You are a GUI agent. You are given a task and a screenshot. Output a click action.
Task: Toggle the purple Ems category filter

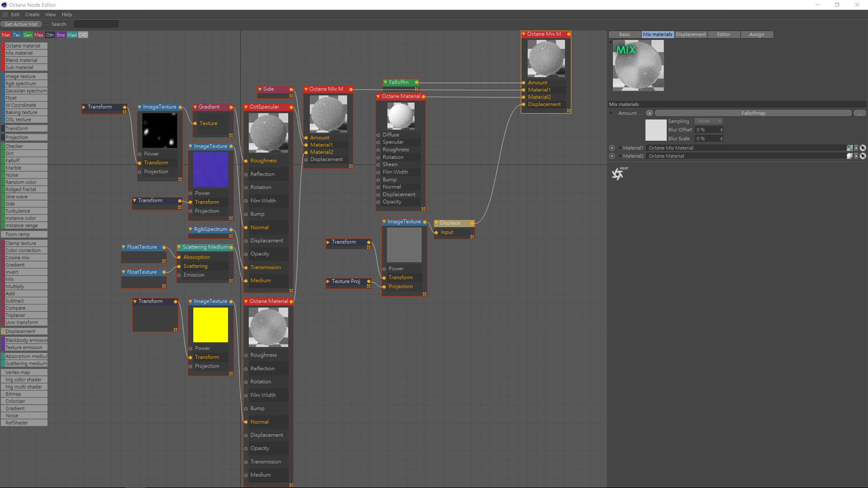click(61, 35)
